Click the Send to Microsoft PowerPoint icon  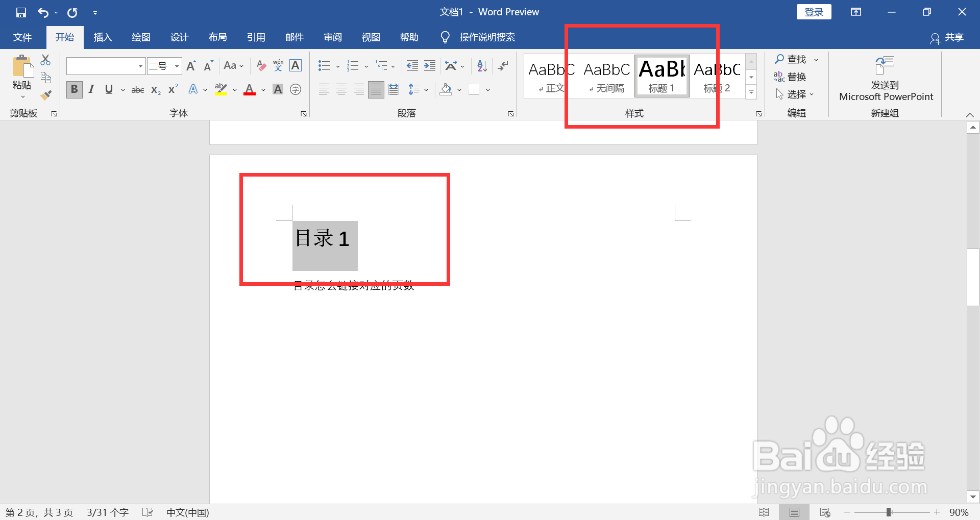click(x=885, y=65)
